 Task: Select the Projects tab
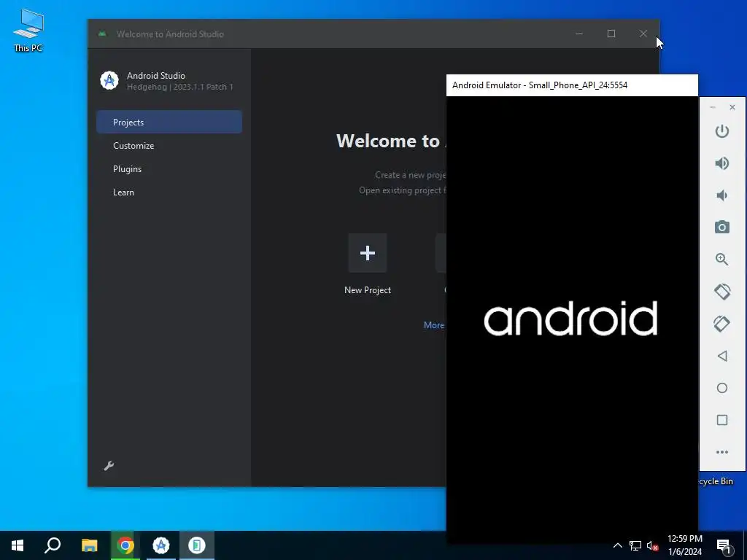(x=169, y=122)
